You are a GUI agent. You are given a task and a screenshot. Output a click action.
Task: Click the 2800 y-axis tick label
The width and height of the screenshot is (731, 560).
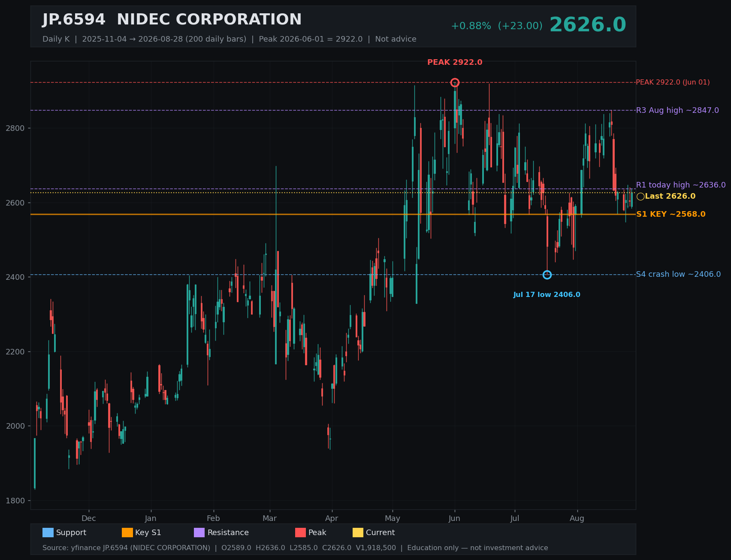[x=16, y=128]
